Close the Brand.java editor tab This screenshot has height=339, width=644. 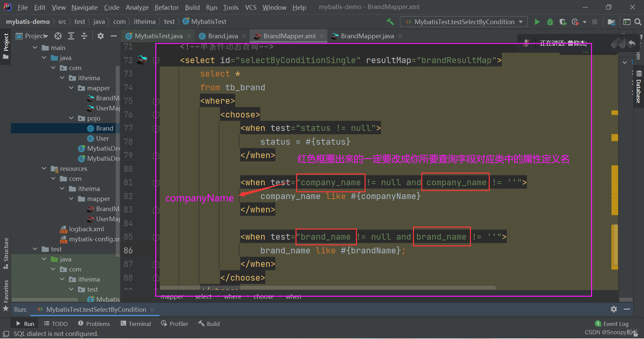(244, 36)
